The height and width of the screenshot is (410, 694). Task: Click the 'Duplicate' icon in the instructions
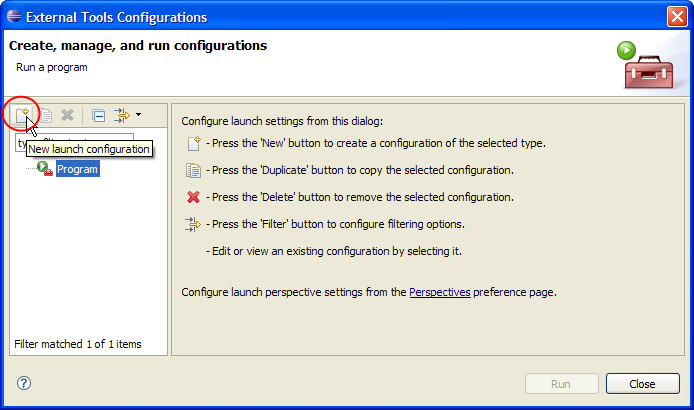point(194,170)
